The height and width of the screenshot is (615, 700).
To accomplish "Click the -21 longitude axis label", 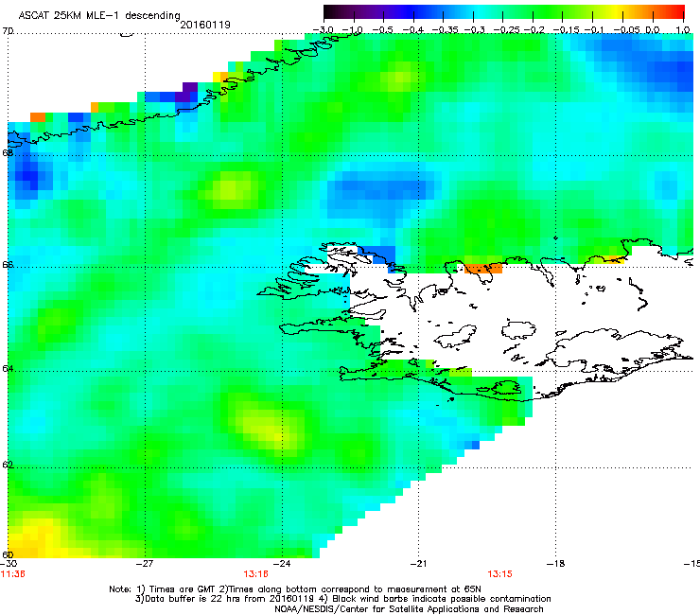I will click(x=418, y=564).
